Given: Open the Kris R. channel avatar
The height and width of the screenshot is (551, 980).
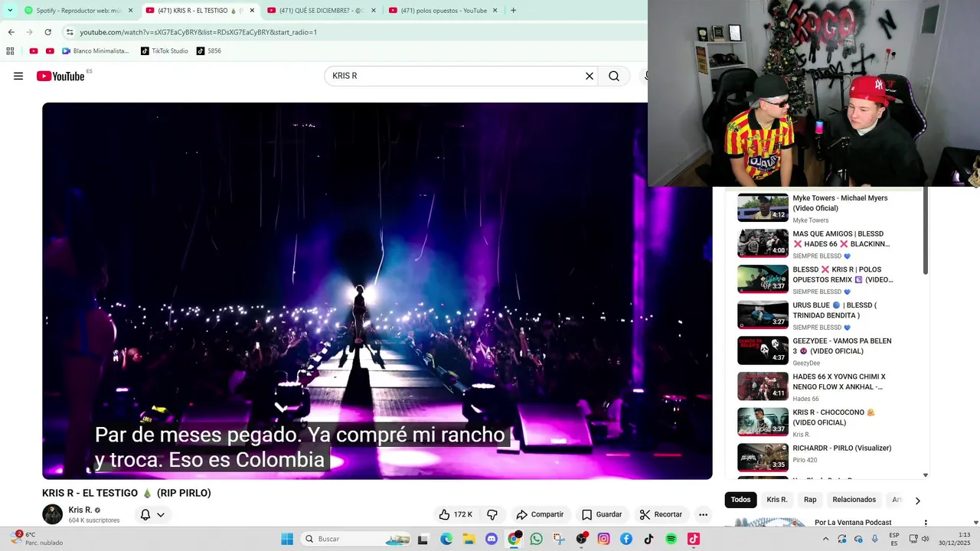Looking at the screenshot, I should coord(52,514).
